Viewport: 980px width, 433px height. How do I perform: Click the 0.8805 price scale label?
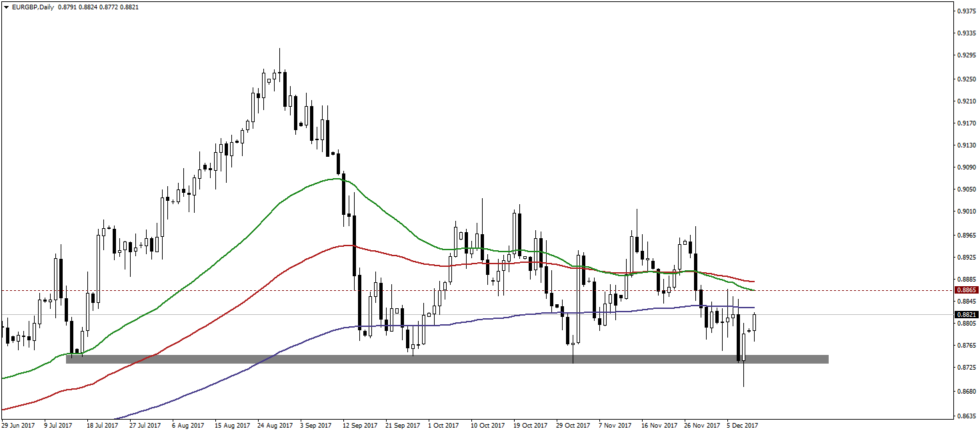click(x=967, y=324)
